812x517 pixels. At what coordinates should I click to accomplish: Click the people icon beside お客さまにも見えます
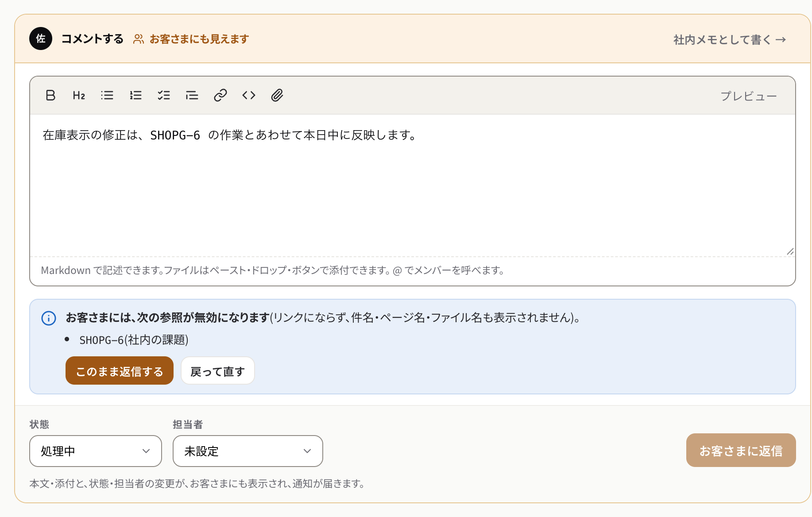[139, 39]
